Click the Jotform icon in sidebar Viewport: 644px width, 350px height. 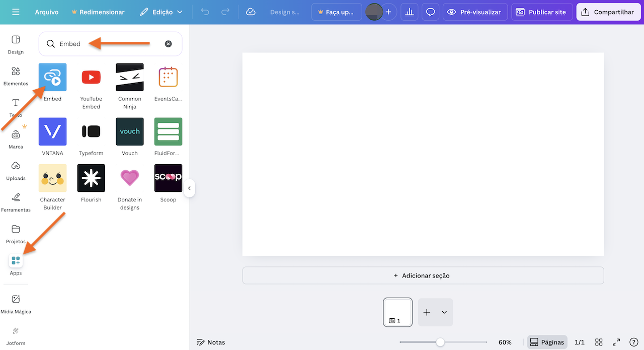pos(16,335)
